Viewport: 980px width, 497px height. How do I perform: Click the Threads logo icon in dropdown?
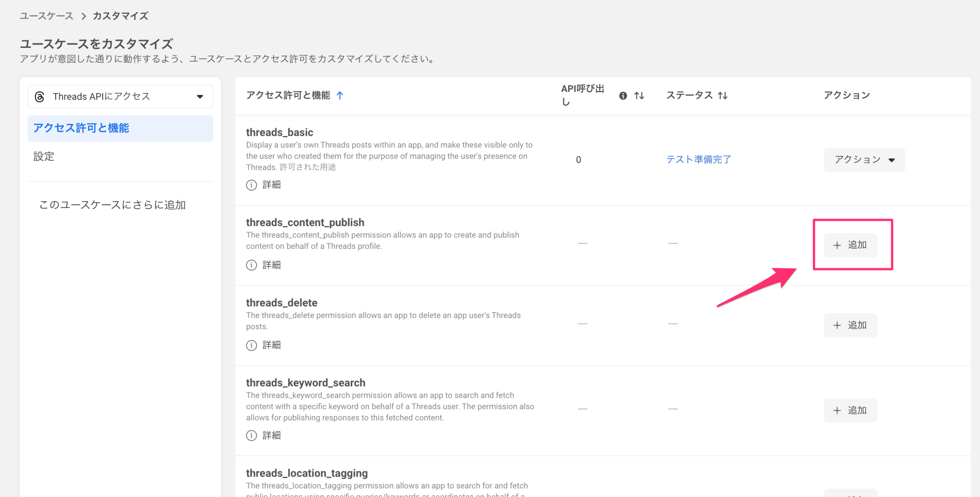[x=39, y=96]
